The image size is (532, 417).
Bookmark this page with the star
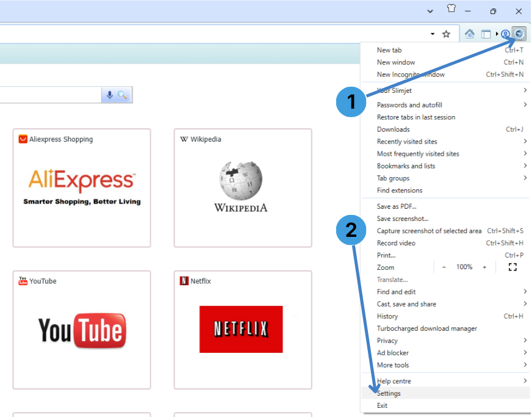pos(446,34)
